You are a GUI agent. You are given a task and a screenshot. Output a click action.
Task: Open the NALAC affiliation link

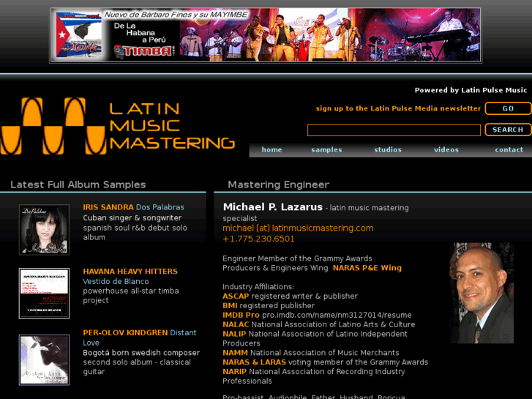[x=236, y=324]
